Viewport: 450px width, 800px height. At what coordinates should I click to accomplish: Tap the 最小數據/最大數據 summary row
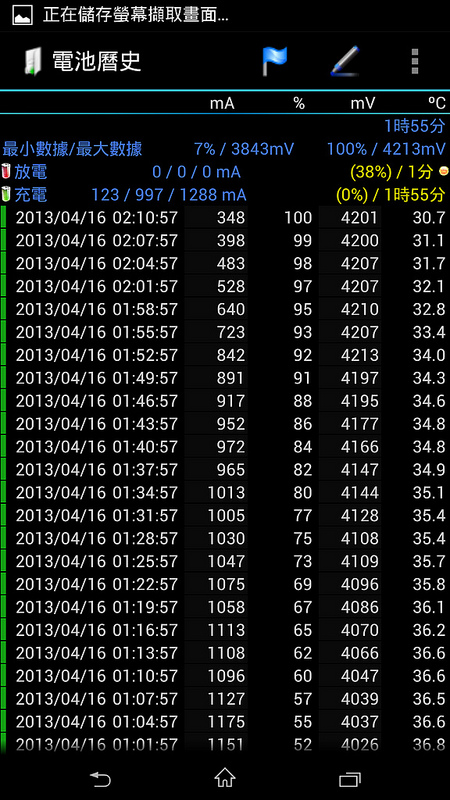tap(225, 149)
